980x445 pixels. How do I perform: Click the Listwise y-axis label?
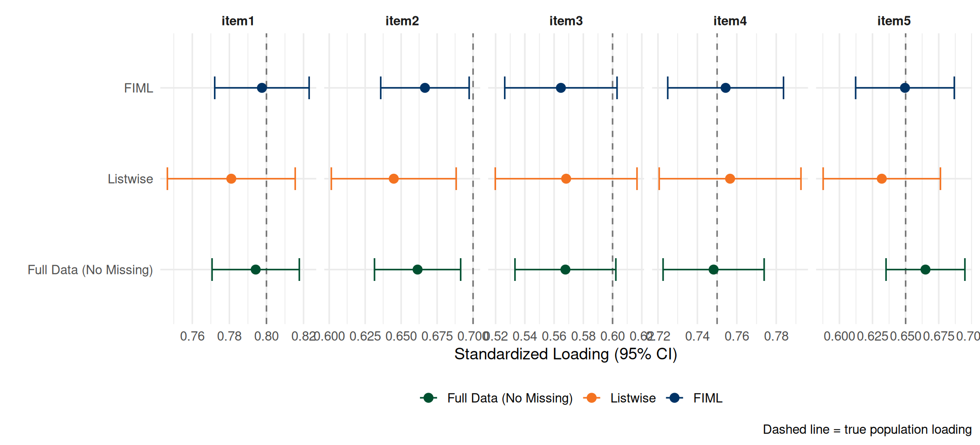point(130,179)
